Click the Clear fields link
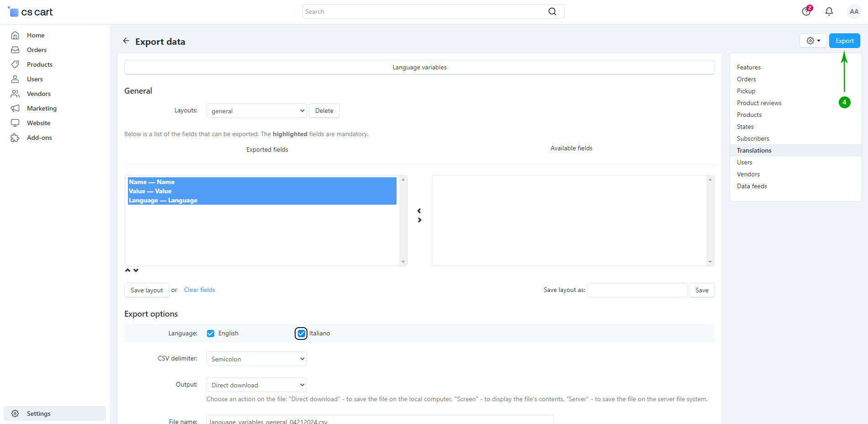Viewport: 868px width, 424px height. click(199, 290)
